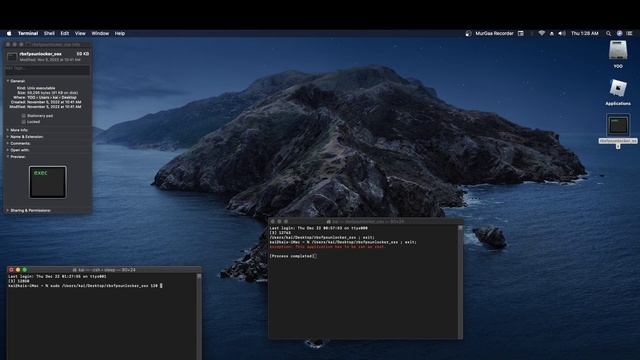Expand the Sharing & Permissions section
This screenshot has height=360, width=640.
[8, 211]
